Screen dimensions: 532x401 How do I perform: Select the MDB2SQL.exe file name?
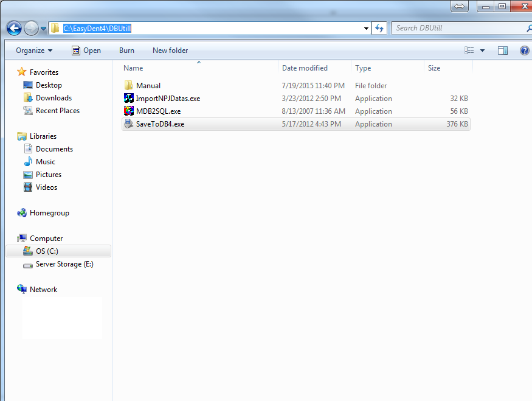(159, 111)
